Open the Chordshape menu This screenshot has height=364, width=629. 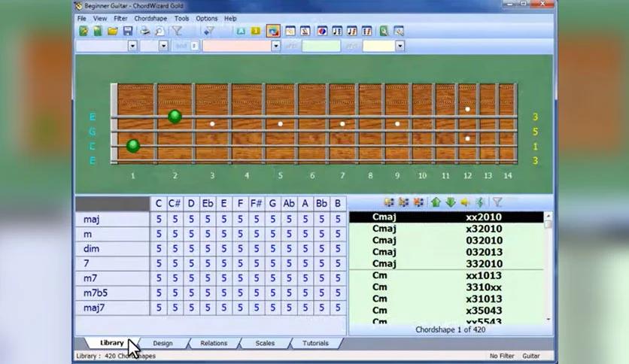coord(150,18)
